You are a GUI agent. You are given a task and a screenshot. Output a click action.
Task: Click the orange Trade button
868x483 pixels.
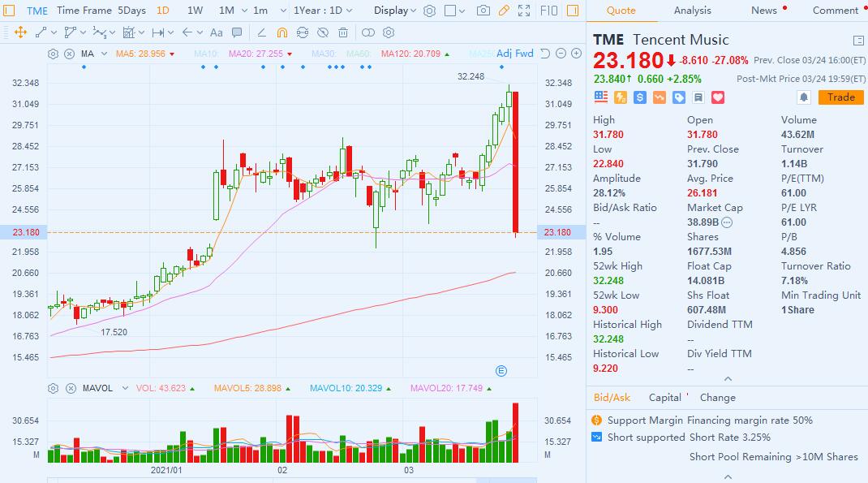840,97
